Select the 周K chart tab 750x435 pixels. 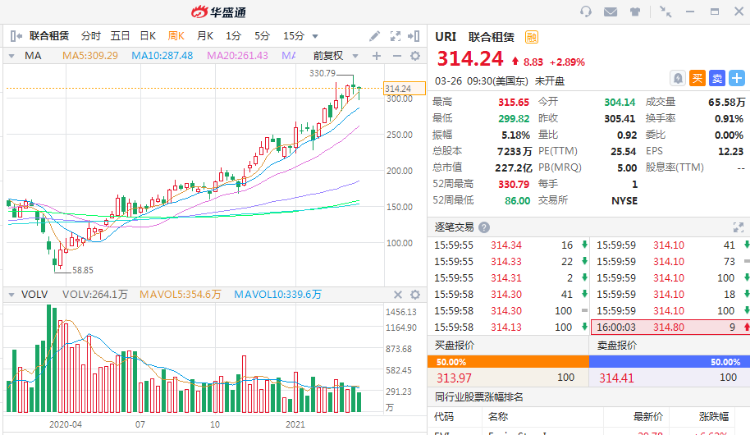click(x=176, y=36)
